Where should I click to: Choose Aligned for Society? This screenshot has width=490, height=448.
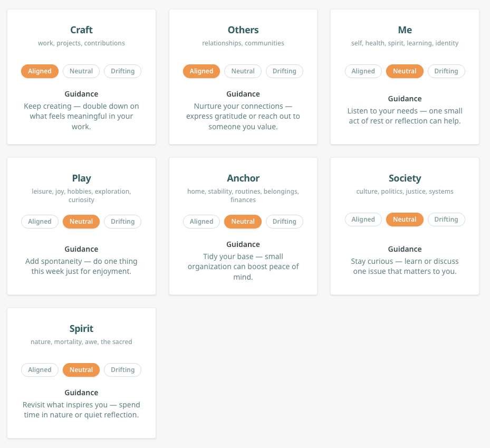tap(363, 220)
